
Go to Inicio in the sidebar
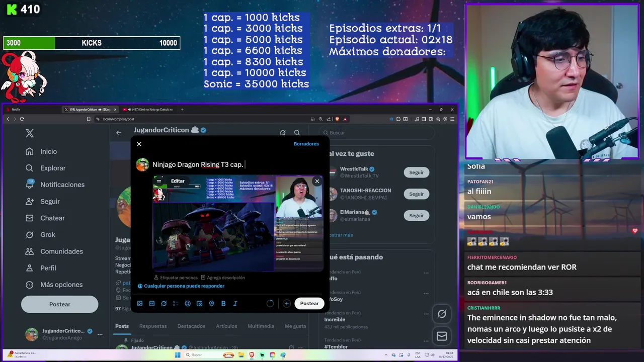click(x=42, y=151)
